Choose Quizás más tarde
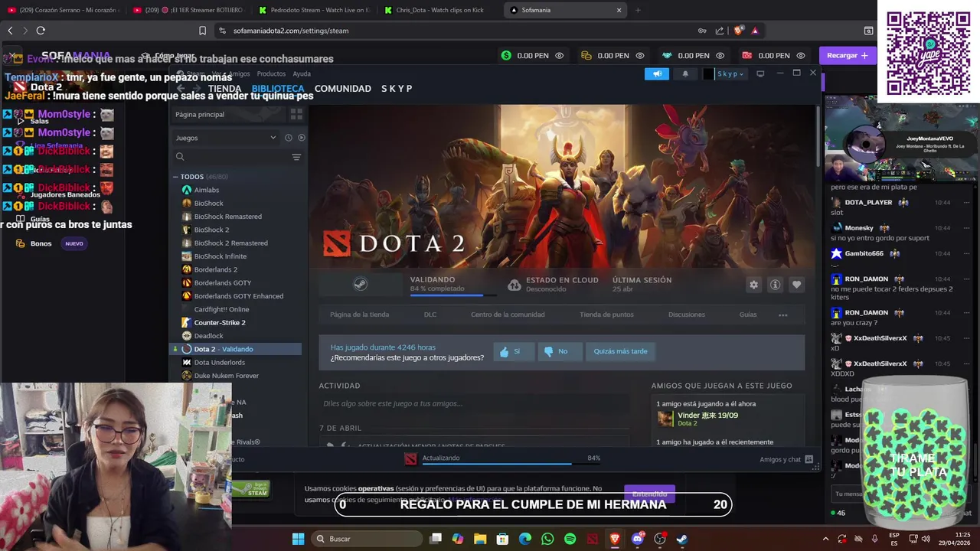This screenshot has height=551, width=980. [620, 351]
